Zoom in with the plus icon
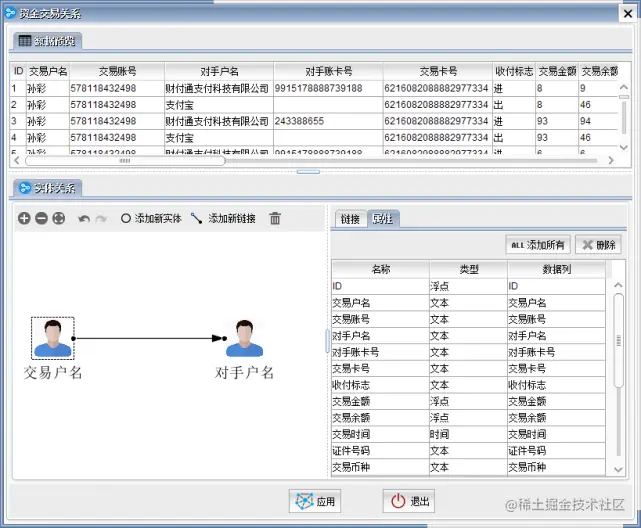This screenshot has height=528, width=641. tap(24, 218)
